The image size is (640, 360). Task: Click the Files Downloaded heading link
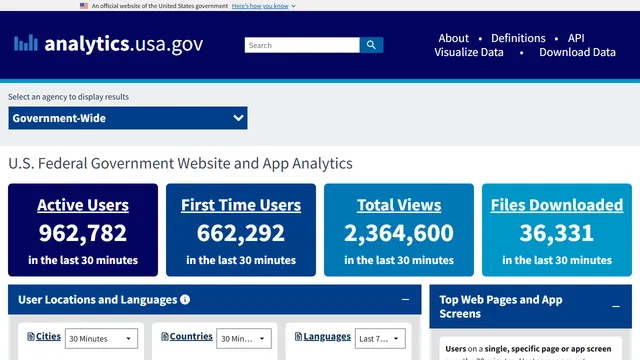tap(557, 205)
